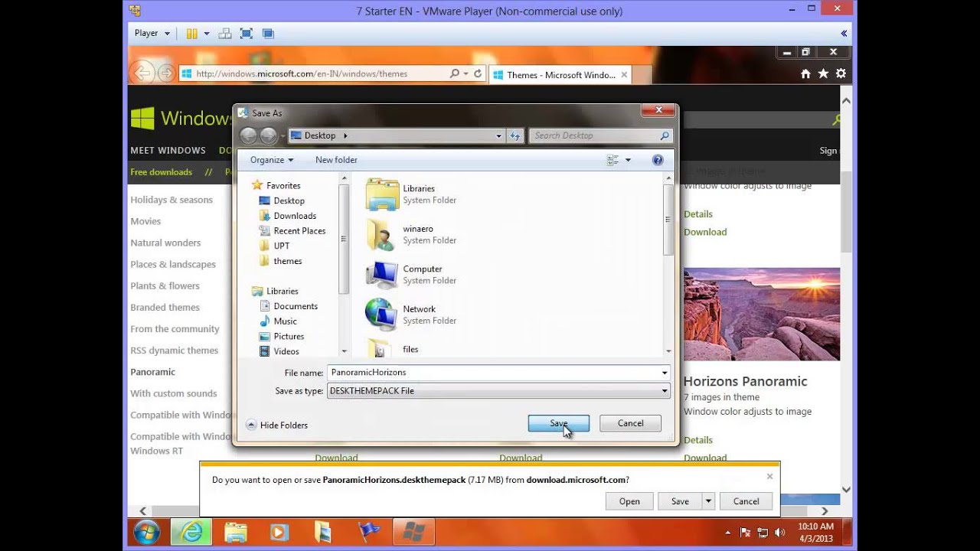
Task: Click the IE Home icon
Action: pos(805,74)
